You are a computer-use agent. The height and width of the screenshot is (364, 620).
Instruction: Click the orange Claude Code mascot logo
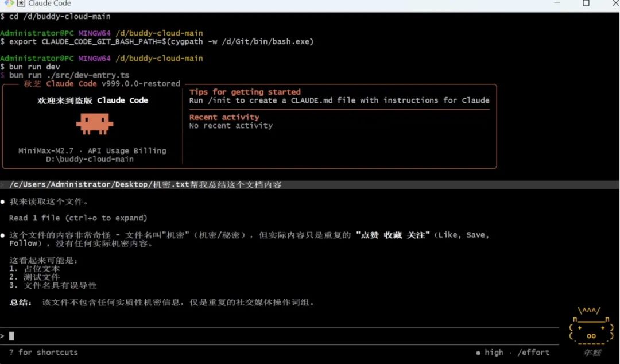(95, 124)
